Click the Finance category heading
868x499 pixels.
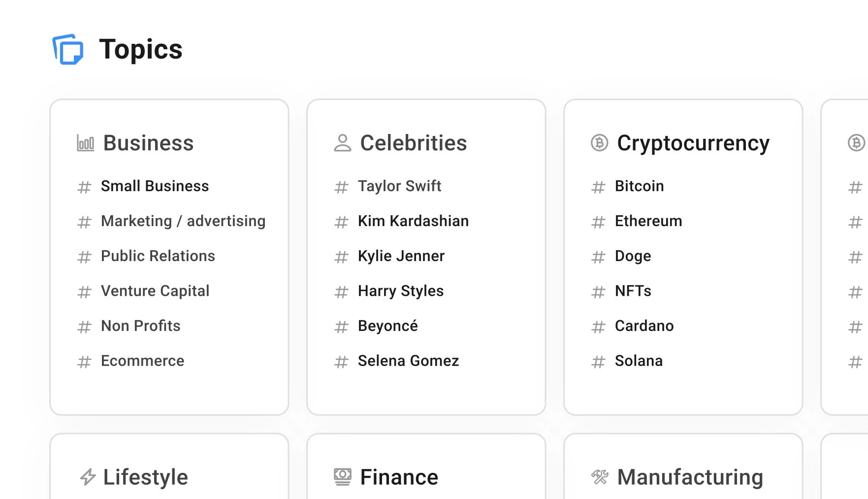click(x=398, y=476)
